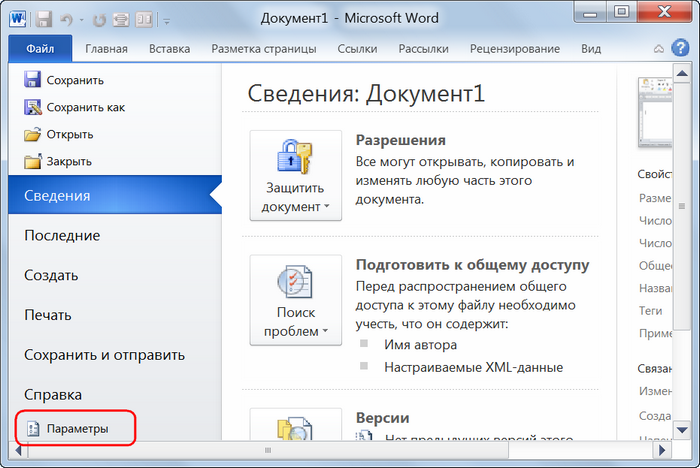The width and height of the screenshot is (700, 468).
Task: Click the quick print icon in title bar
Action: [121, 20]
